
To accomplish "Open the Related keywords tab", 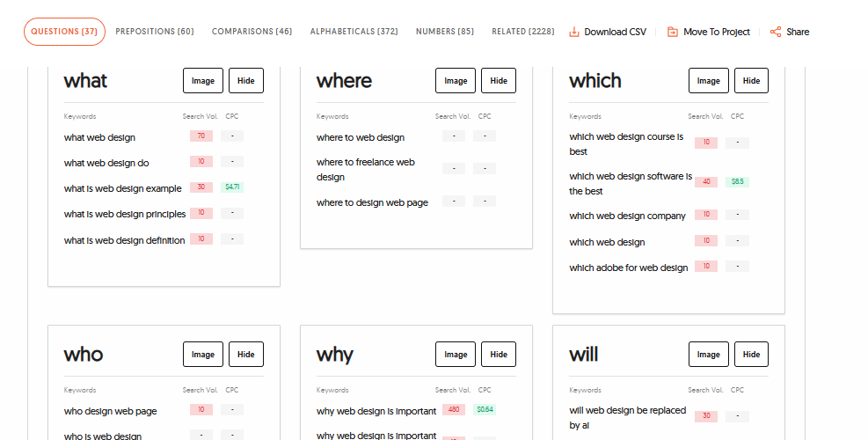I will click(x=522, y=32).
